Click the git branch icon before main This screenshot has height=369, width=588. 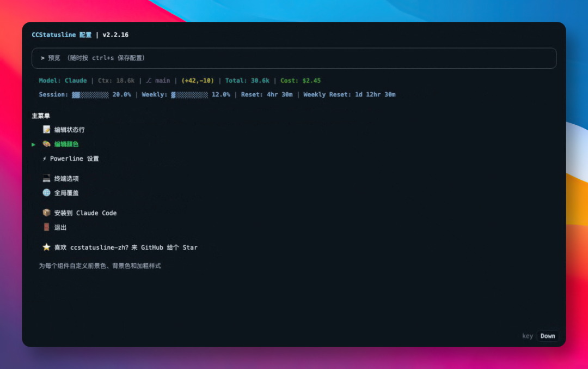point(149,80)
